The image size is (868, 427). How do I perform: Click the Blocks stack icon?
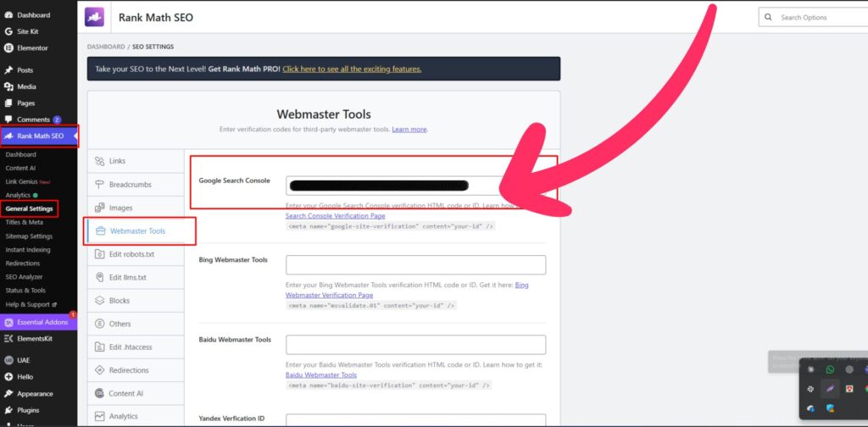pos(100,300)
